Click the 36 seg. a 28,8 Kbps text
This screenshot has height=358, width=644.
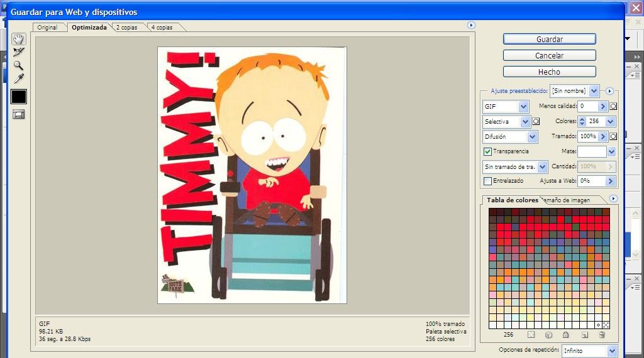(65, 339)
